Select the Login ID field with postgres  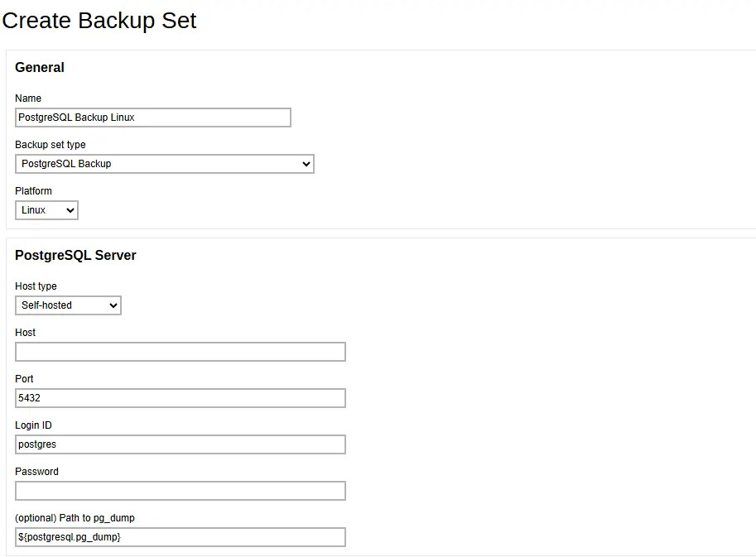coord(180,444)
